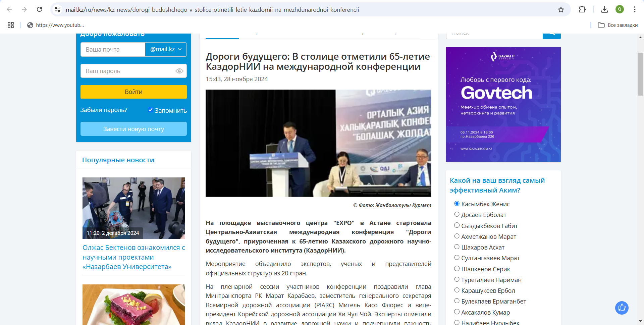Click the yellow 'Войти' button
This screenshot has width=644, height=325.
[133, 92]
